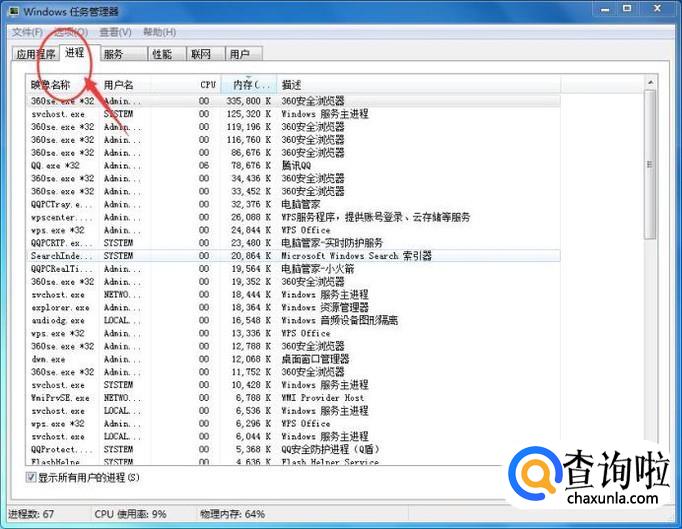Click 腾讯QQ description text

[x=296, y=165]
